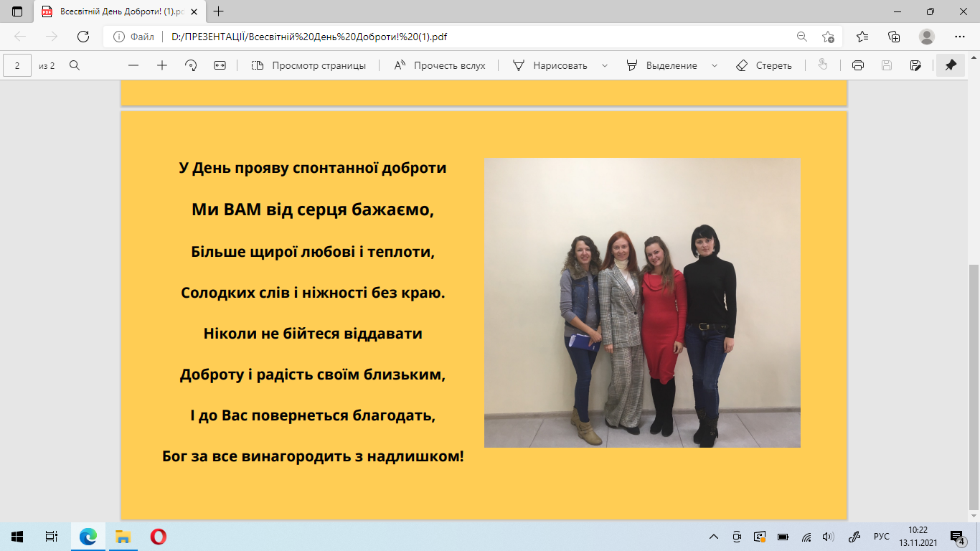Open File Explorer from the taskbar
This screenshot has height=551, width=980.
tap(123, 537)
